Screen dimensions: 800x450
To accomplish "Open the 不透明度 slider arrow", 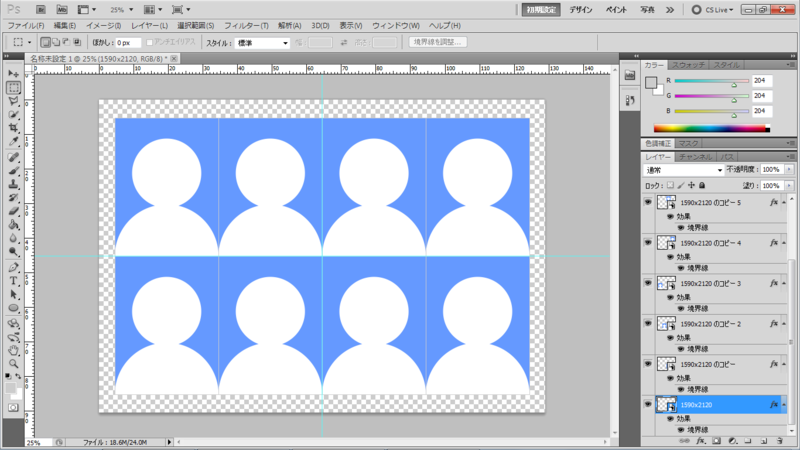I will (x=789, y=169).
